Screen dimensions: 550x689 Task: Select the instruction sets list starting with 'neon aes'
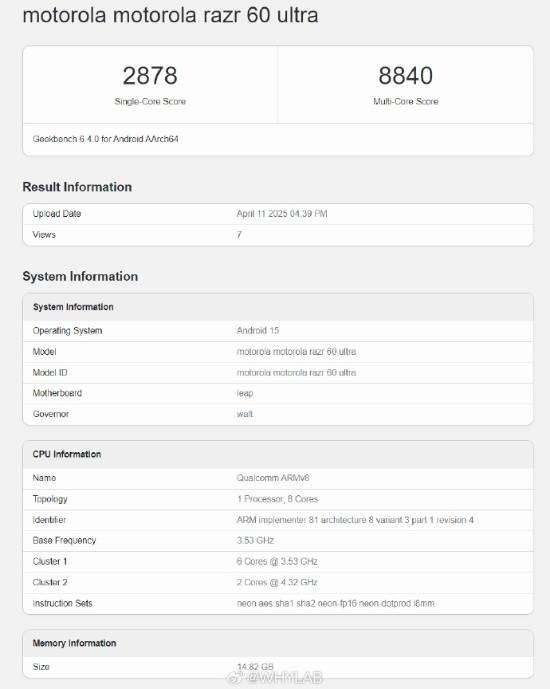(336, 603)
